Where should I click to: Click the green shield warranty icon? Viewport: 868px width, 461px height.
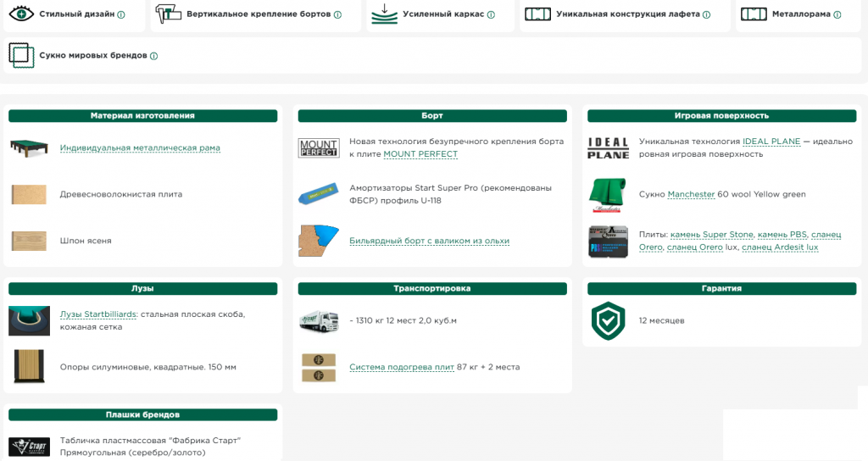point(608,320)
